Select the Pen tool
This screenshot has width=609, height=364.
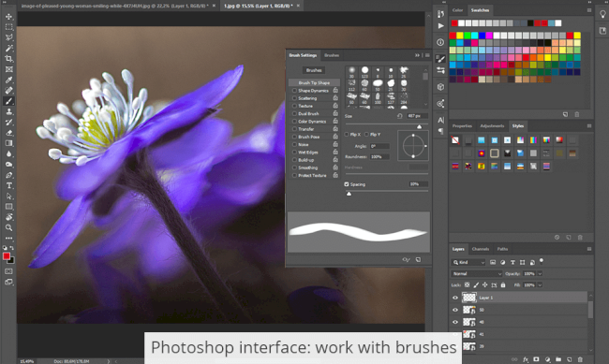8,175
